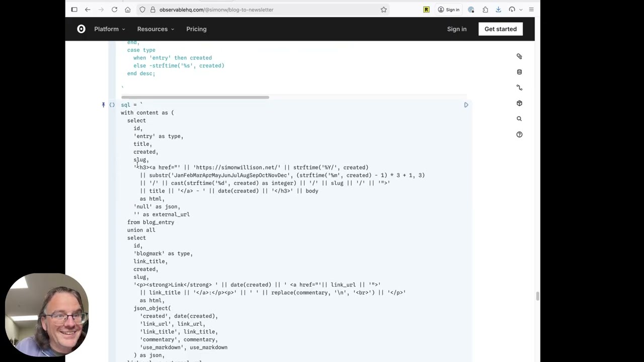Click the "'use_markdown', use_markdown" line

point(184,347)
